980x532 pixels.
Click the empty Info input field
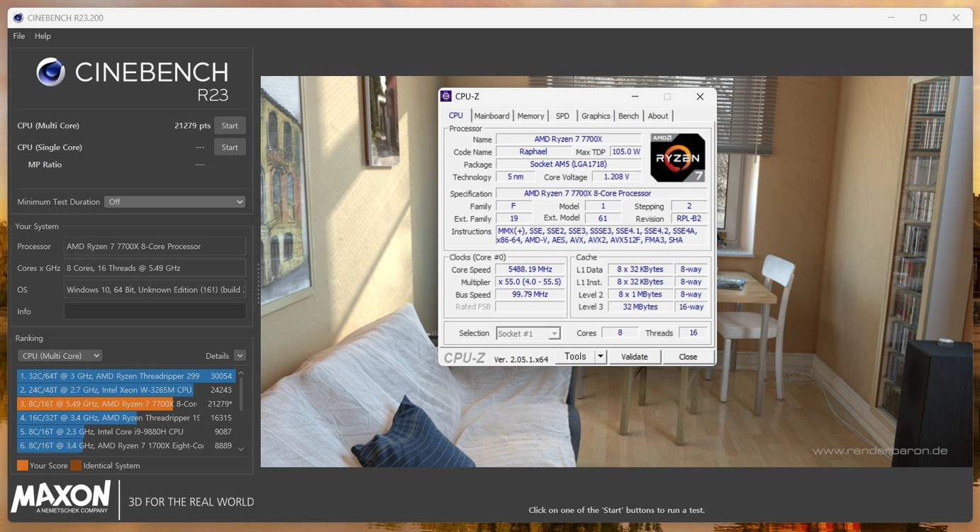pyautogui.click(x=155, y=311)
